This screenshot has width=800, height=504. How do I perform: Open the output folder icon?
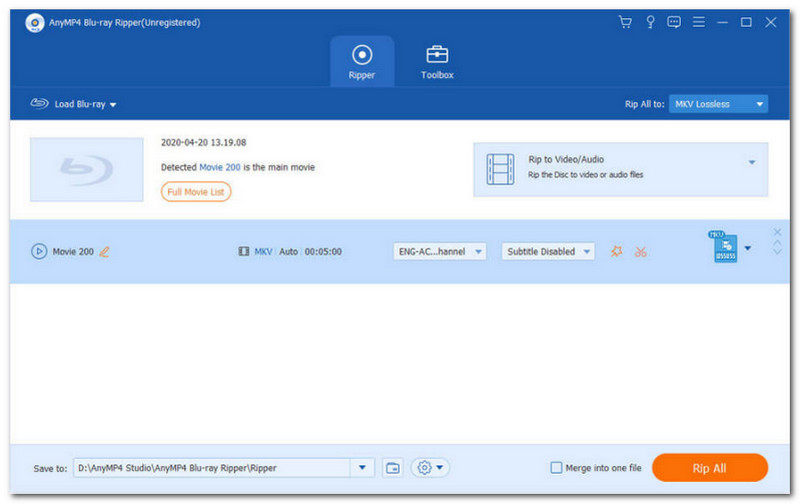click(x=393, y=468)
